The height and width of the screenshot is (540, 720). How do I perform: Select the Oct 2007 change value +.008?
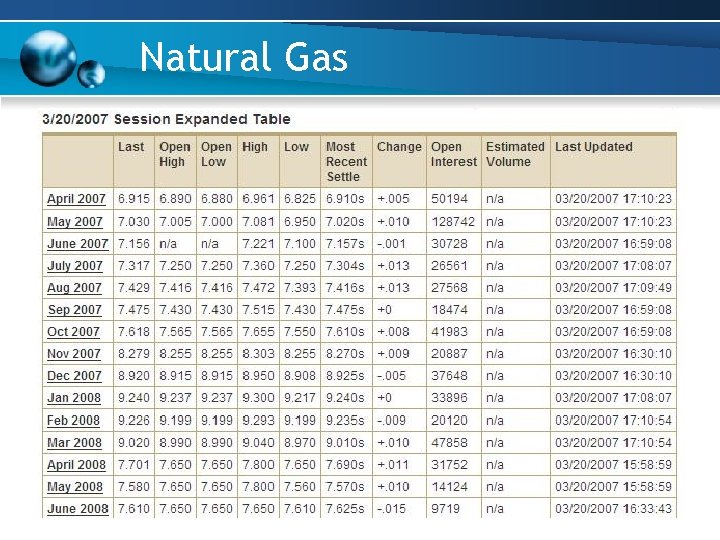pyautogui.click(x=393, y=332)
